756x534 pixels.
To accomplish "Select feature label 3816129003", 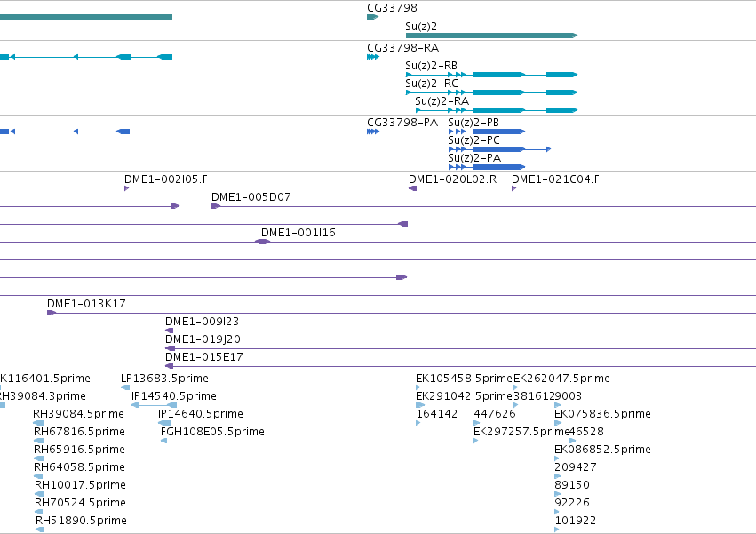I will click(x=548, y=396).
